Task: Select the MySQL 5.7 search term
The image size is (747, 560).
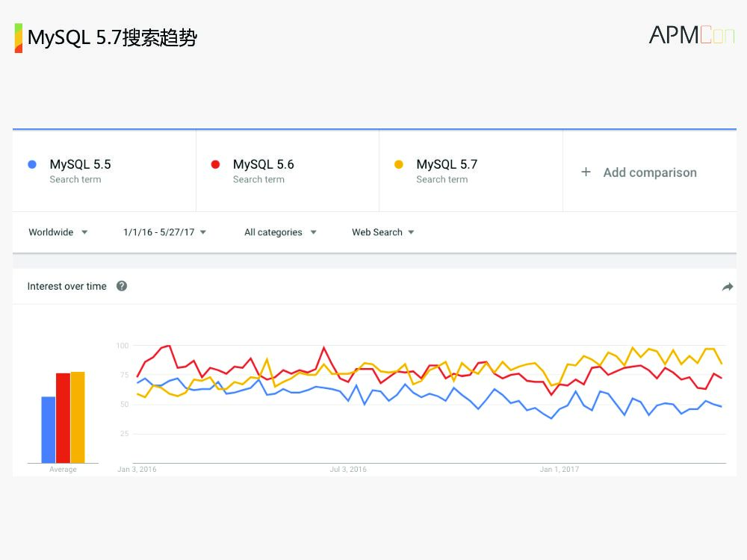Action: [x=447, y=164]
